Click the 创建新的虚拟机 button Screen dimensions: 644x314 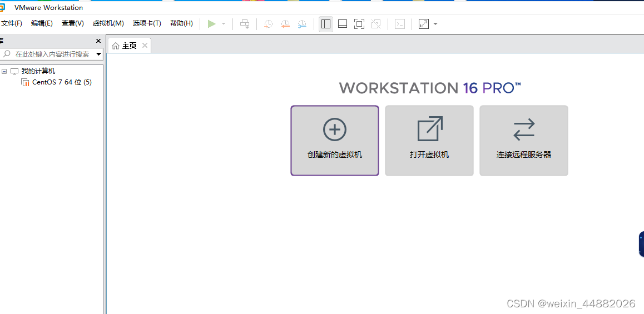[x=335, y=141]
